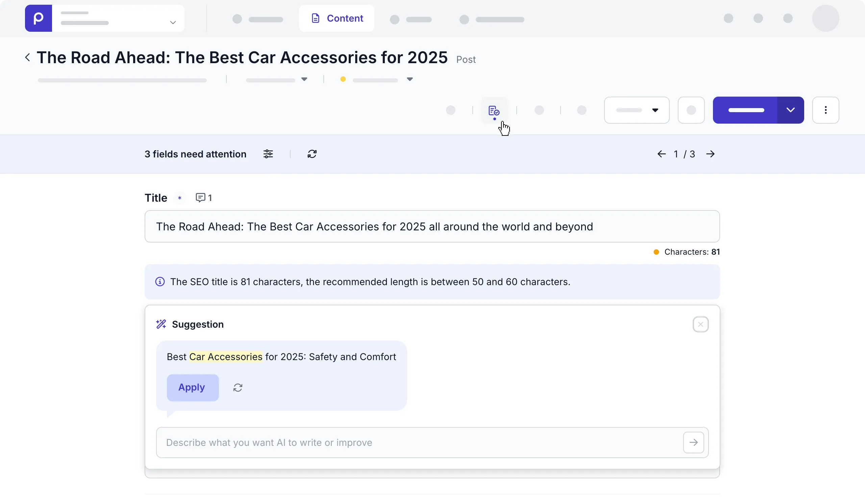Go to previous attention field arrow
Viewport: 865px width, 504px height.
(x=662, y=154)
